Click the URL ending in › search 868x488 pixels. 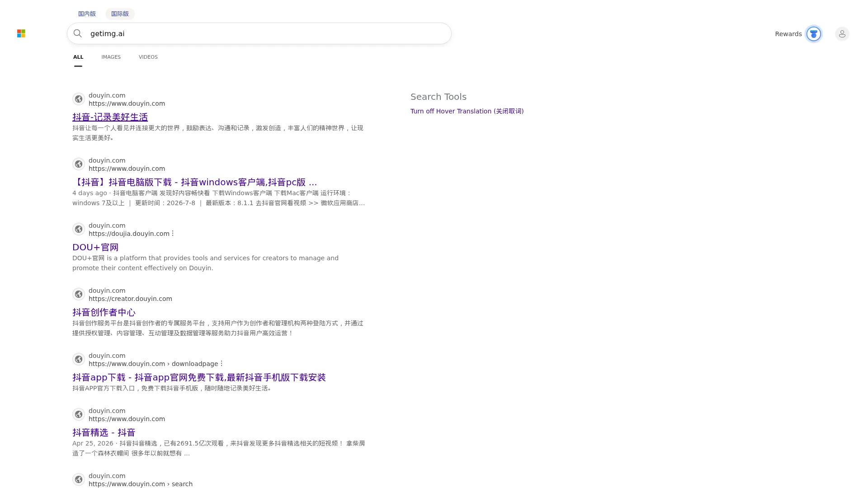[141, 484]
